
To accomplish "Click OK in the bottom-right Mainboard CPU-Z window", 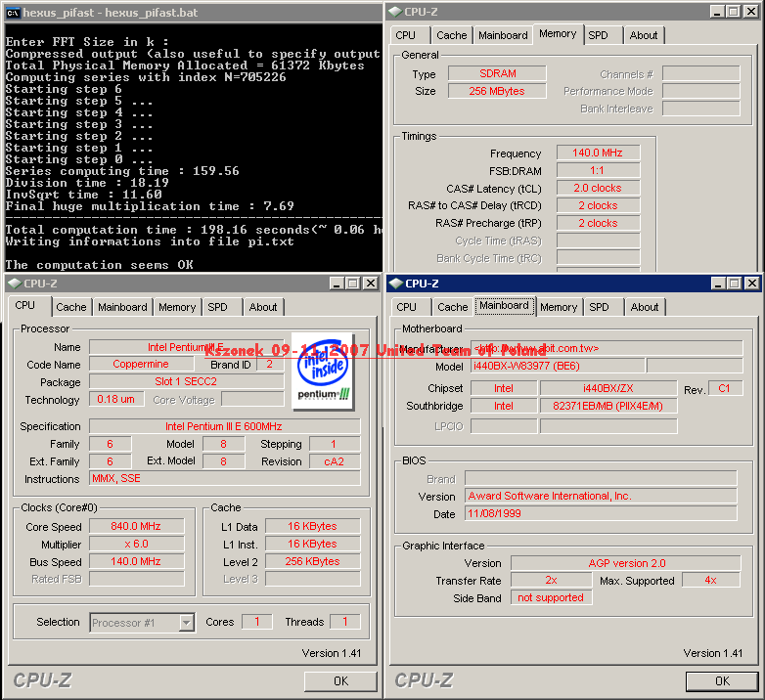I will 722,681.
